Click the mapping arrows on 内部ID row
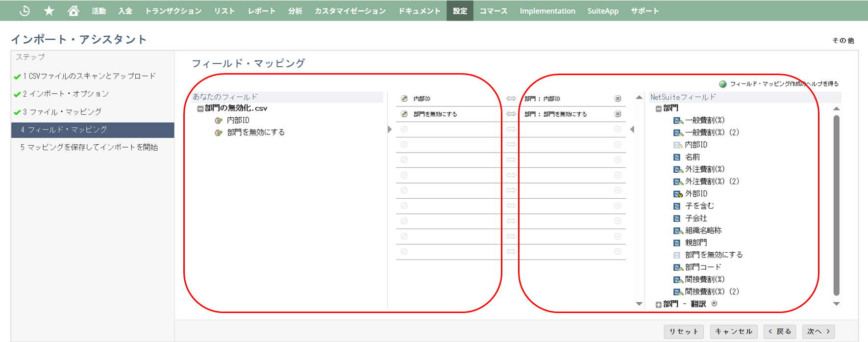The width and height of the screenshot is (868, 342). point(511,99)
